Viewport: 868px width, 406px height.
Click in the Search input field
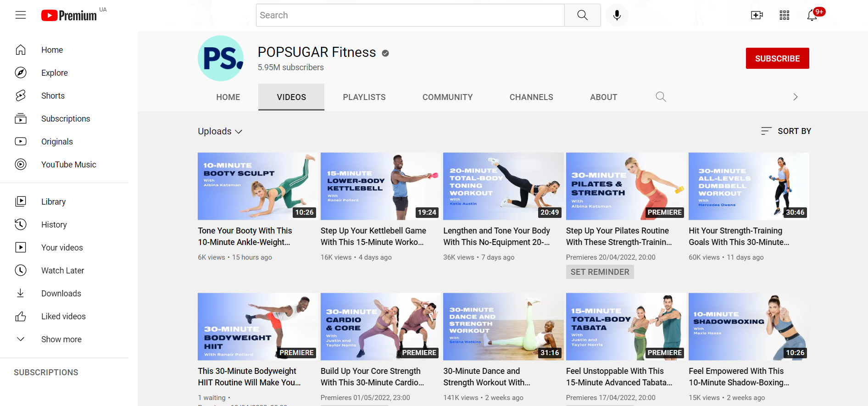410,15
